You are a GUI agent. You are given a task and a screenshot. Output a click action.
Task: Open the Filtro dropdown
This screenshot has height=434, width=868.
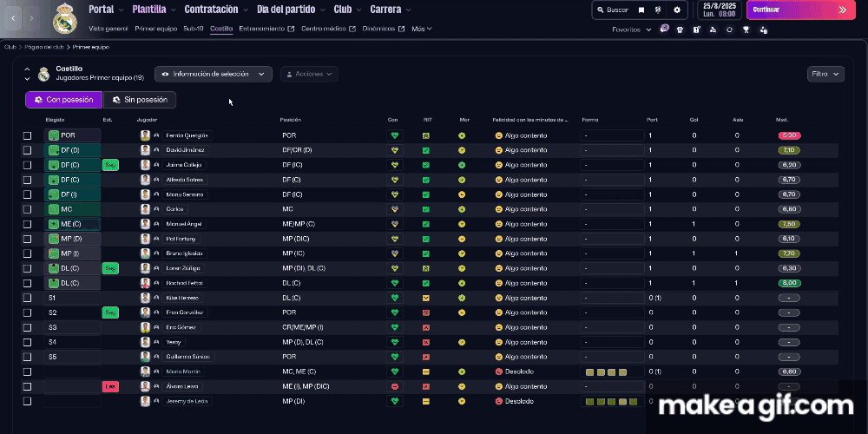click(x=825, y=75)
